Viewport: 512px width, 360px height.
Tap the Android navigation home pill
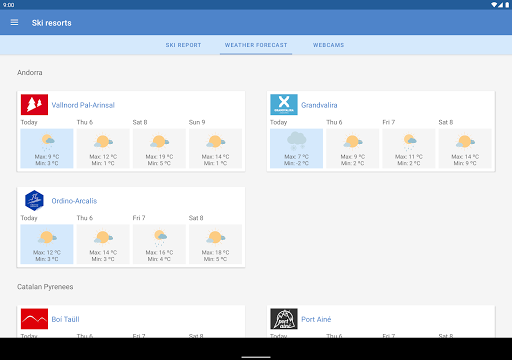click(x=256, y=357)
